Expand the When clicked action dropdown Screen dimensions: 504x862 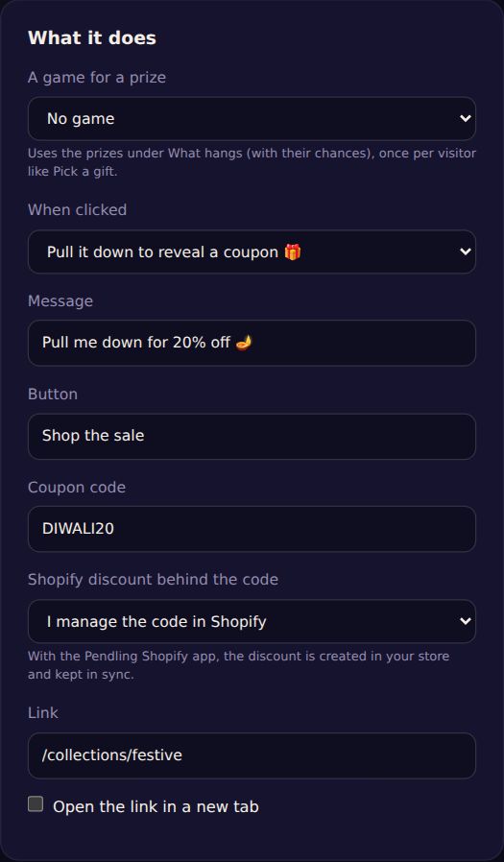click(x=252, y=251)
